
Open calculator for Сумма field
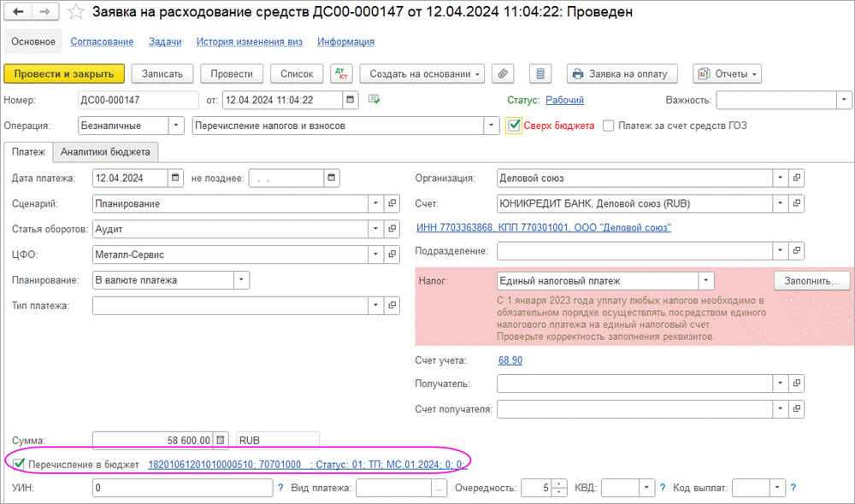pyautogui.click(x=221, y=440)
